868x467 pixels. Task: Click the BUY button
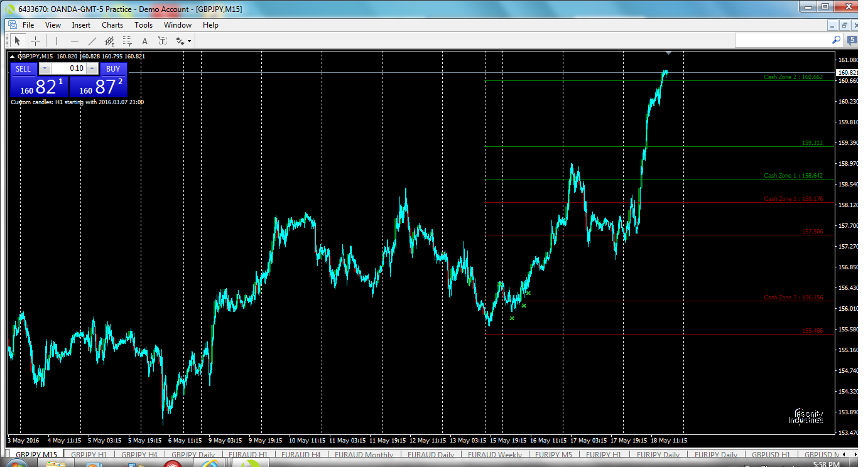[113, 68]
